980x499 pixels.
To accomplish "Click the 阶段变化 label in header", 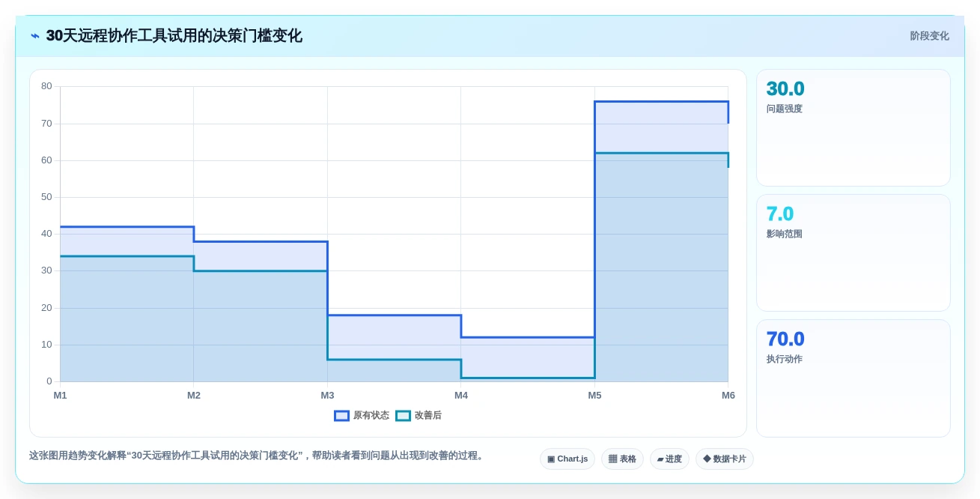I will coord(929,36).
